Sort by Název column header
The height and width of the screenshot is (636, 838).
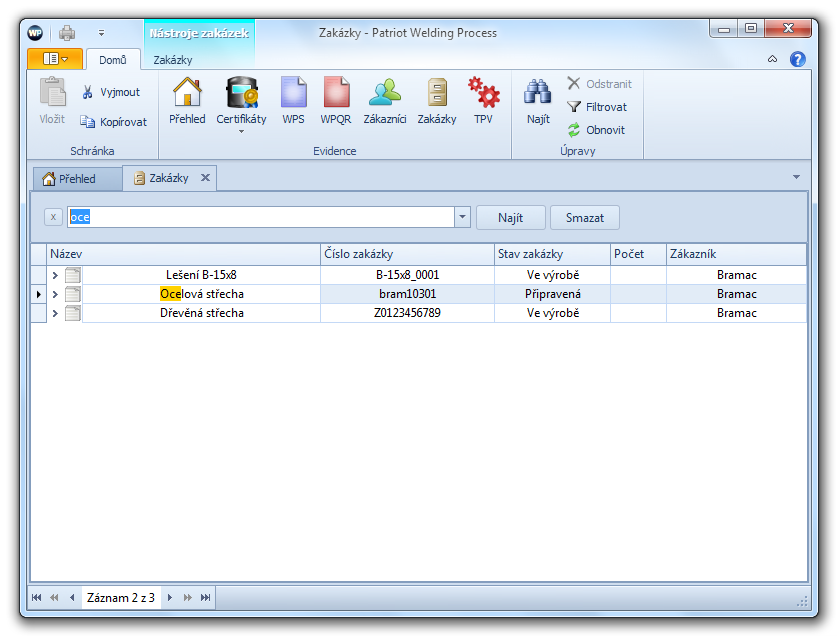tap(184, 254)
